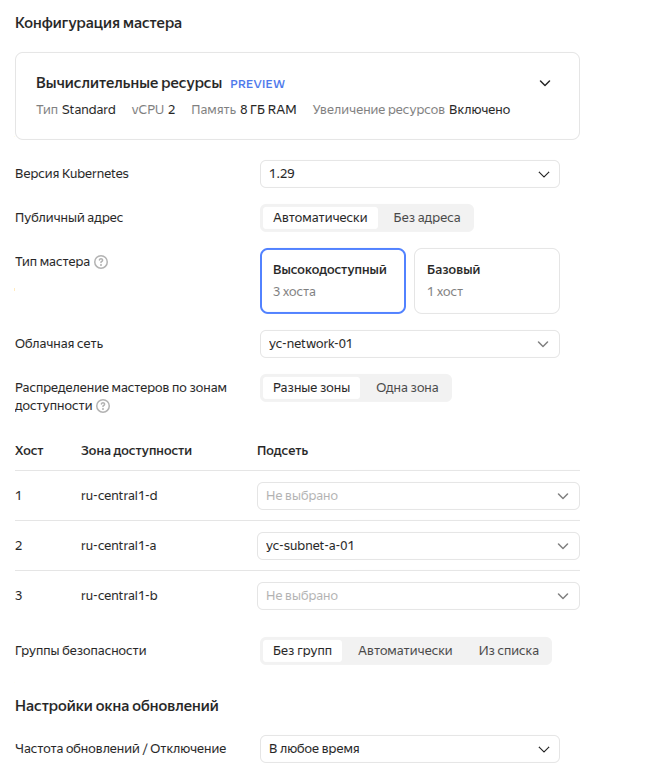Select Автоматически for public address
This screenshot has width=651, height=763.
[320, 218]
